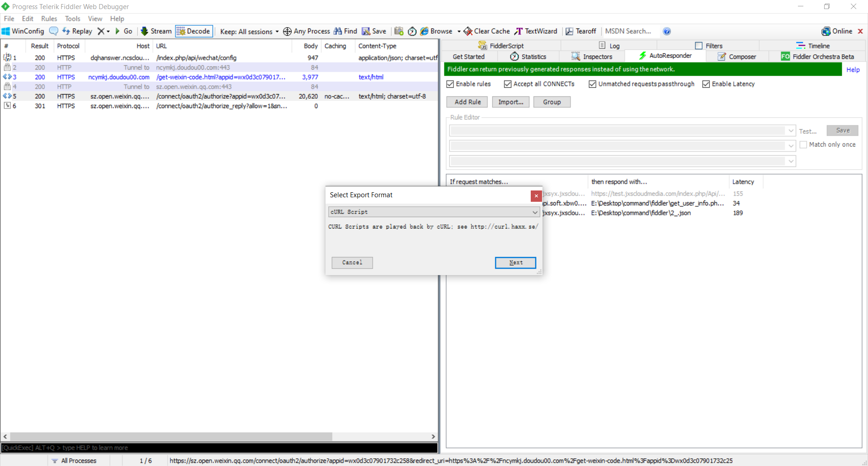This screenshot has height=466, width=868.
Task: Open the View menu
Action: click(95, 19)
